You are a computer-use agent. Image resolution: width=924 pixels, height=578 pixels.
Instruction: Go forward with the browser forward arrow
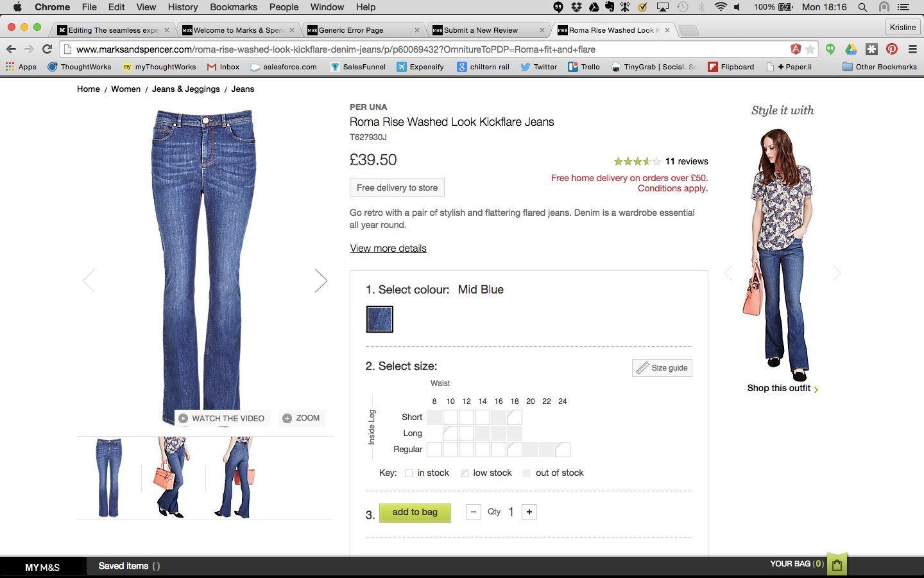pyautogui.click(x=29, y=49)
